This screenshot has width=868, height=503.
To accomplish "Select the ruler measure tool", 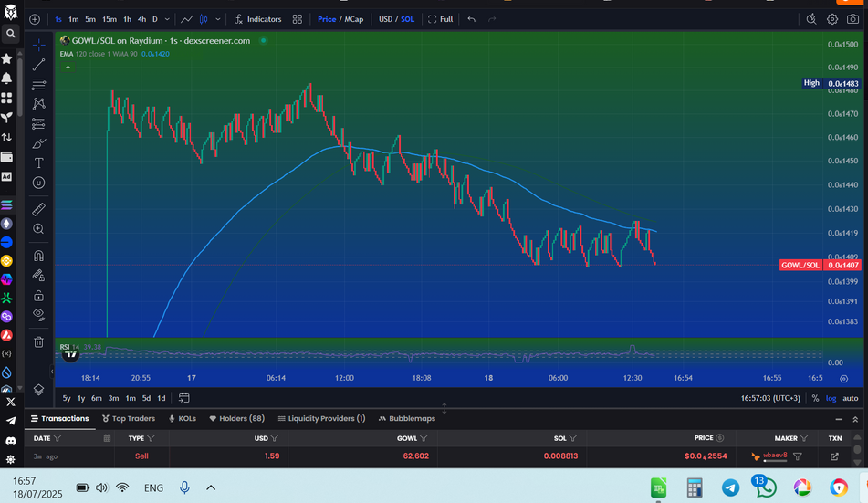I will (38, 209).
